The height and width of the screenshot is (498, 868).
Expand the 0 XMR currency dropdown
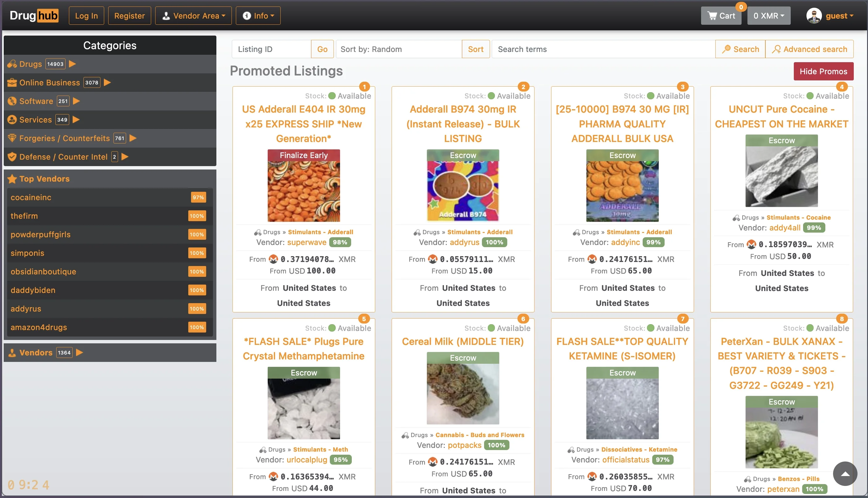click(768, 15)
